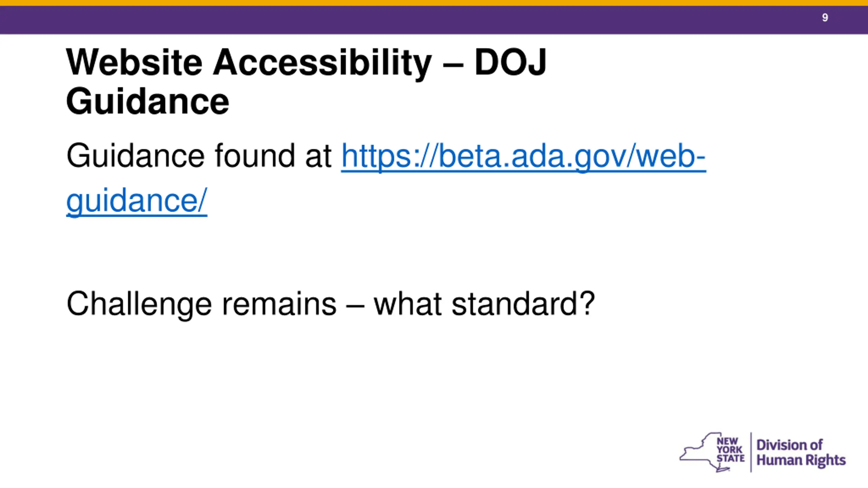Click the word 'Website' in the title

134,62
